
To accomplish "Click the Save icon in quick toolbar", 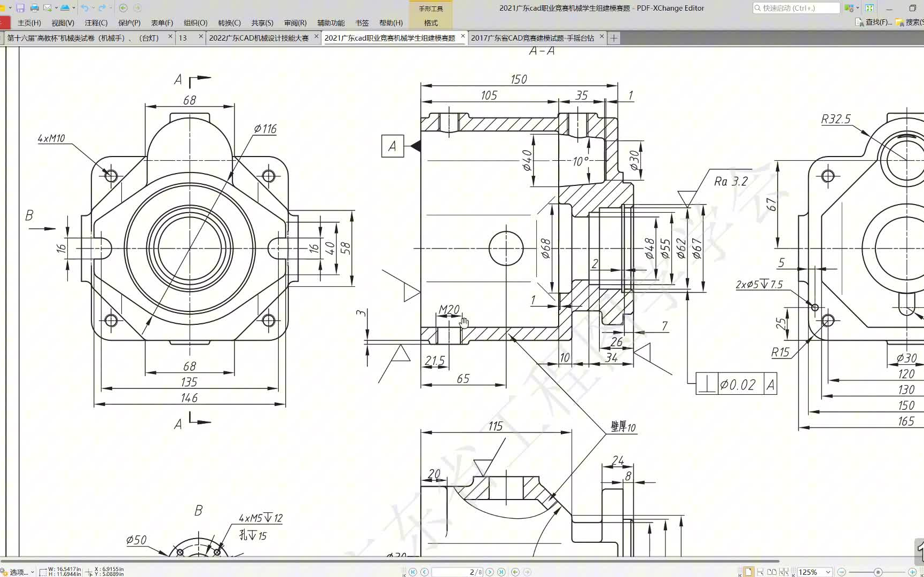I will [x=20, y=8].
